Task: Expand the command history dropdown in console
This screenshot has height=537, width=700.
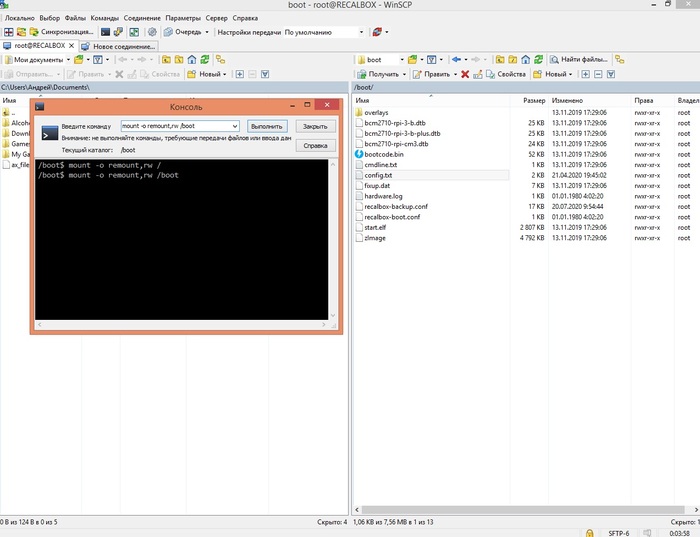Action: (x=234, y=126)
